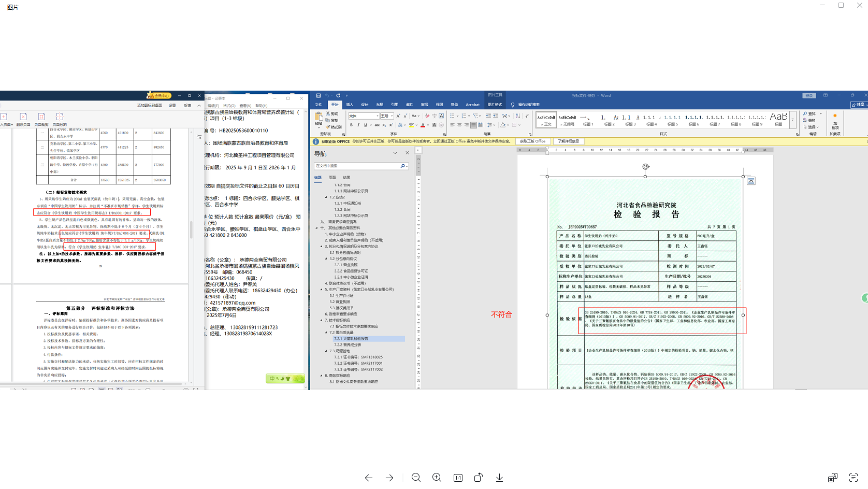Viewport: 868px width, 489px height.
Task: Click the Save icon in Word title bar
Action: coord(318,96)
